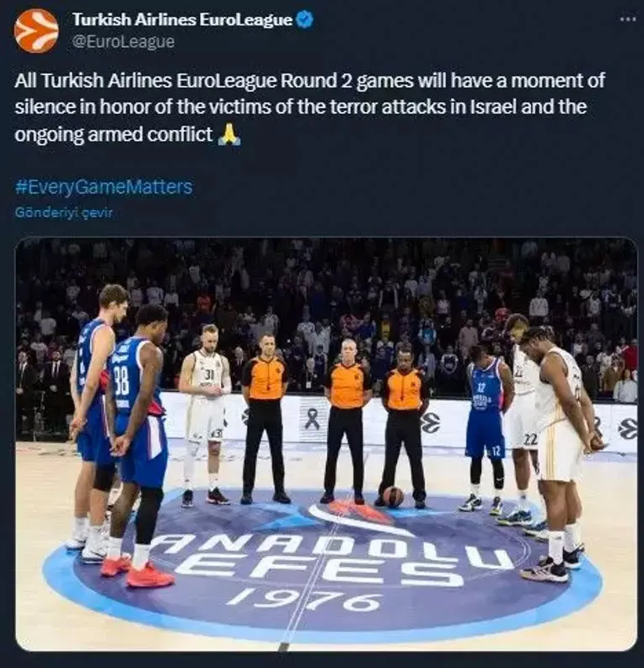Screen dimensions: 644x668
Task: Click the Turkish Airlines EuroLeague display name
Action: pyautogui.click(x=182, y=19)
